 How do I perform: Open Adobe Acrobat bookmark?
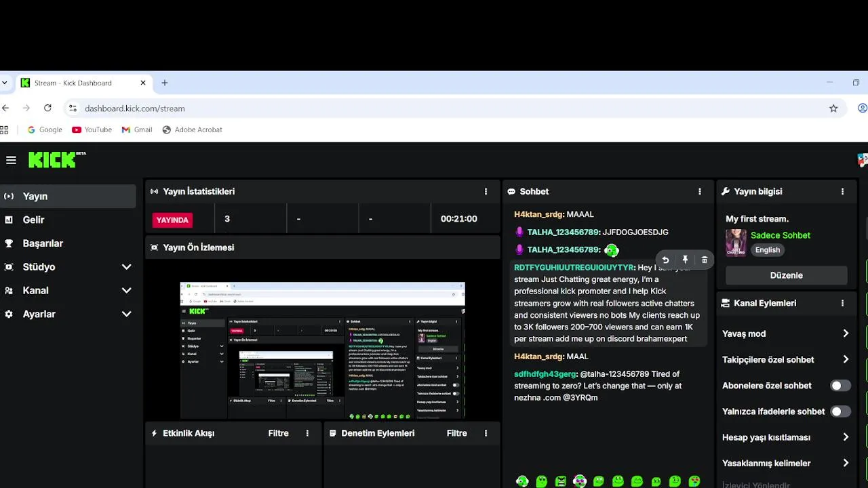pyautogui.click(x=193, y=129)
